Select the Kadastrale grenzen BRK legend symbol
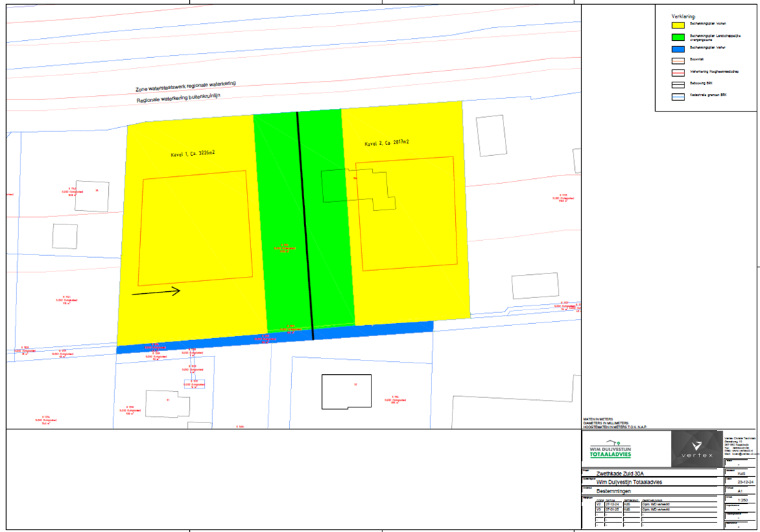Screen dimensions: 760x532 pos(678,96)
